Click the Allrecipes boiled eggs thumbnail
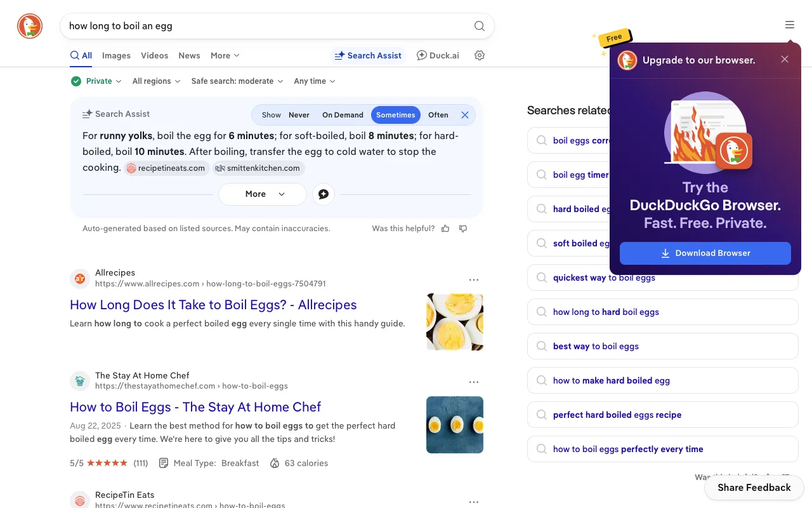812x508 pixels. 455,322
